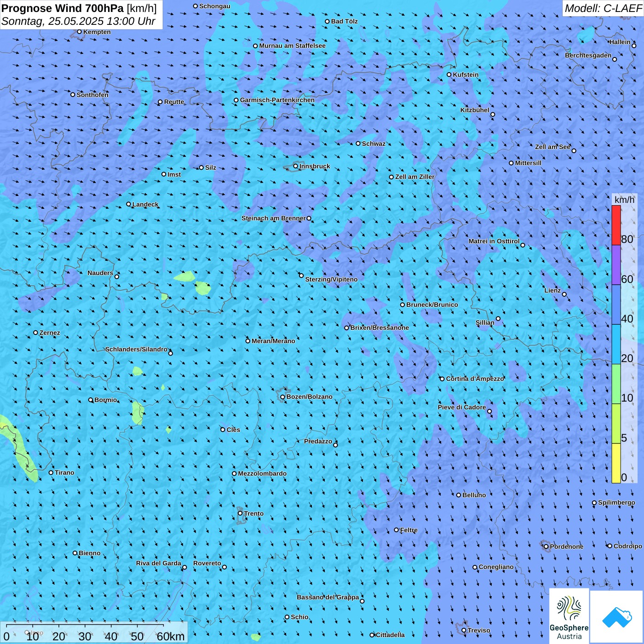The image size is (644, 644).
Task: Click the Treviso city label
Action: [479, 630]
